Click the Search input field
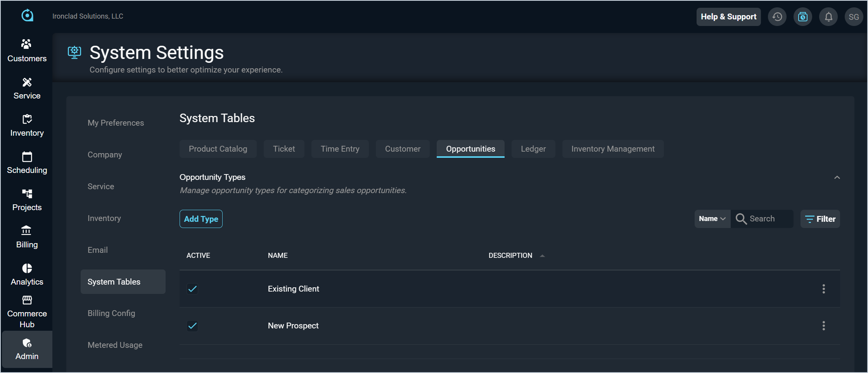Image resolution: width=868 pixels, height=373 pixels. click(768, 219)
